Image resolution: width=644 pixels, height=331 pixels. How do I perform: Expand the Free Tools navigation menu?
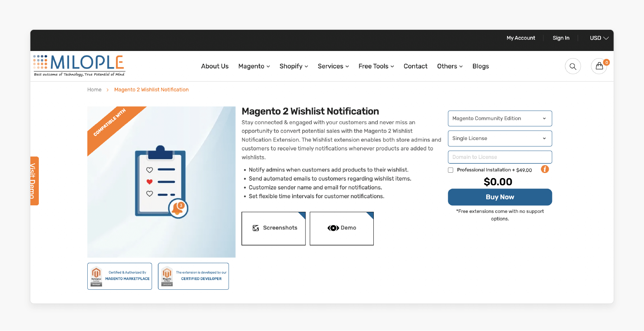click(x=376, y=66)
